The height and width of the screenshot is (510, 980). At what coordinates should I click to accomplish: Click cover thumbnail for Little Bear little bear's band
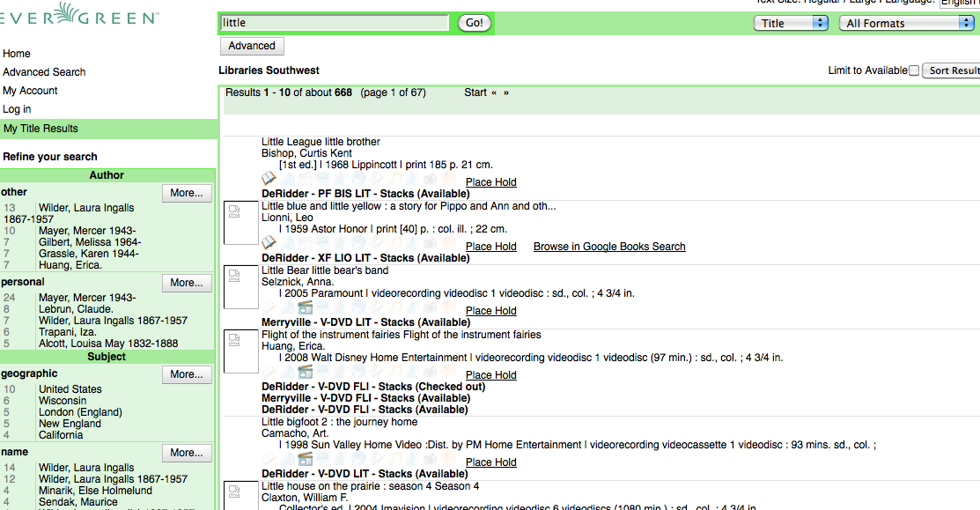(x=240, y=287)
